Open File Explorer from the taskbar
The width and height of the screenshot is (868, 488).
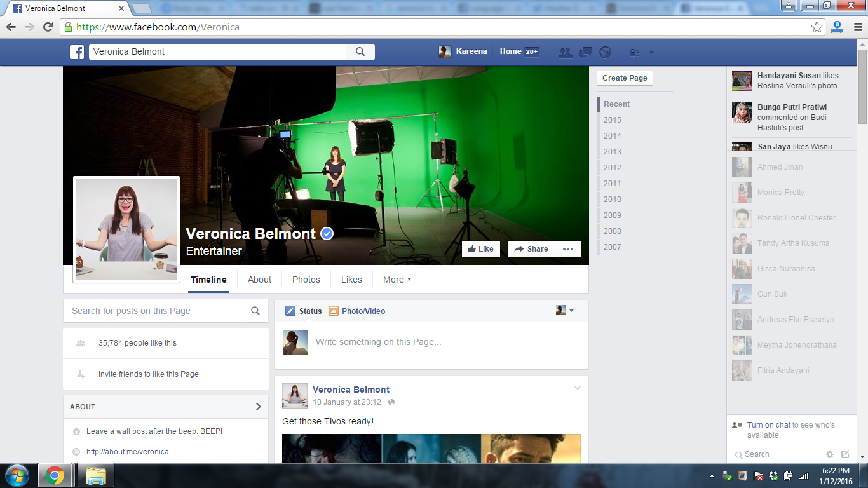point(96,475)
